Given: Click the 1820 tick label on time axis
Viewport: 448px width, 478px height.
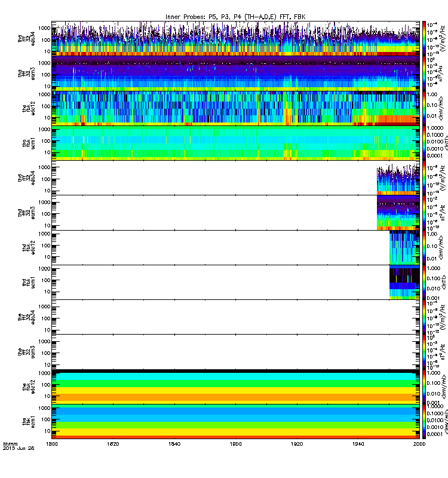Looking at the screenshot, I should click(113, 444).
